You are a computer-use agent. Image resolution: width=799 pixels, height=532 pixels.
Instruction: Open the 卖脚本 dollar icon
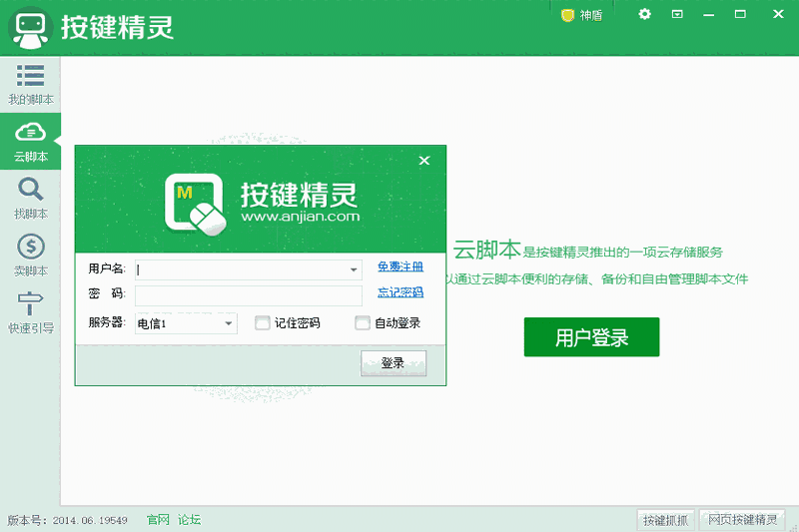pyautogui.click(x=31, y=247)
